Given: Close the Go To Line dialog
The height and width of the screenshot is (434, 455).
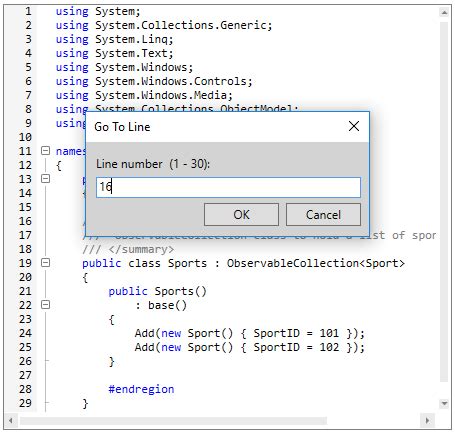Looking at the screenshot, I should coord(354,126).
